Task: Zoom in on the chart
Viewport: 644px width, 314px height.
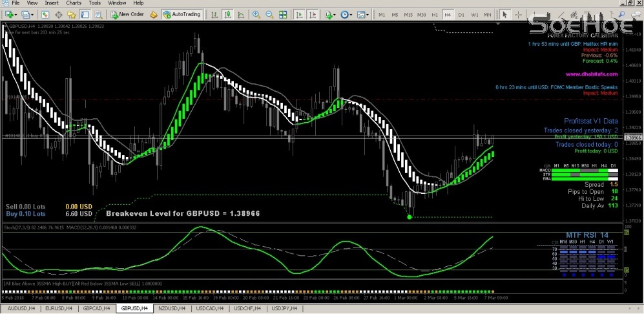Action: click(x=256, y=14)
